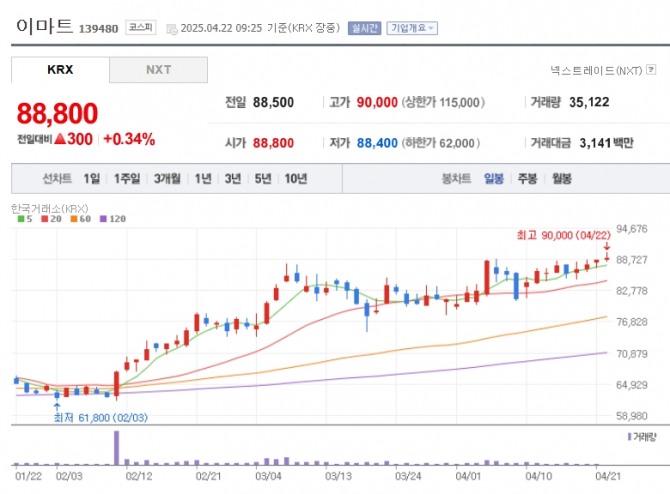Image resolution: width=670 pixels, height=494 pixels.
Task: Select the 10년 line chart period
Action: [295, 179]
